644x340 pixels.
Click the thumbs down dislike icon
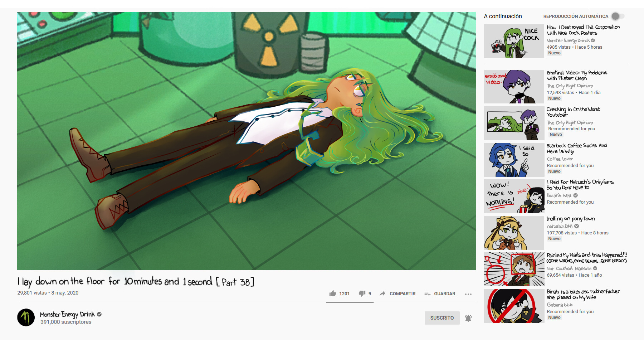[x=362, y=293]
